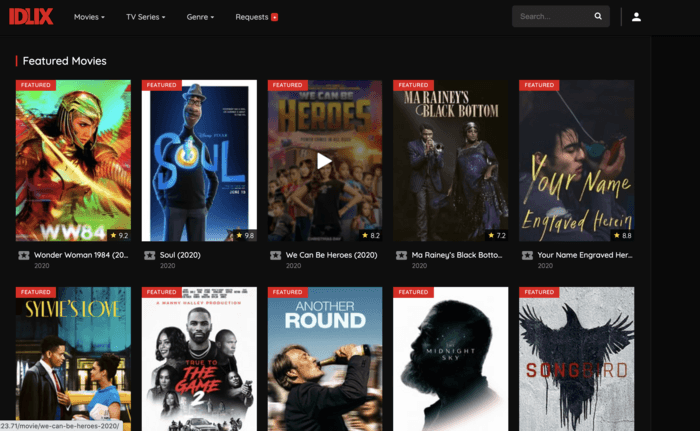This screenshot has width=700, height=431.
Task: Open The Midnight Sky poster
Action: pos(450,359)
